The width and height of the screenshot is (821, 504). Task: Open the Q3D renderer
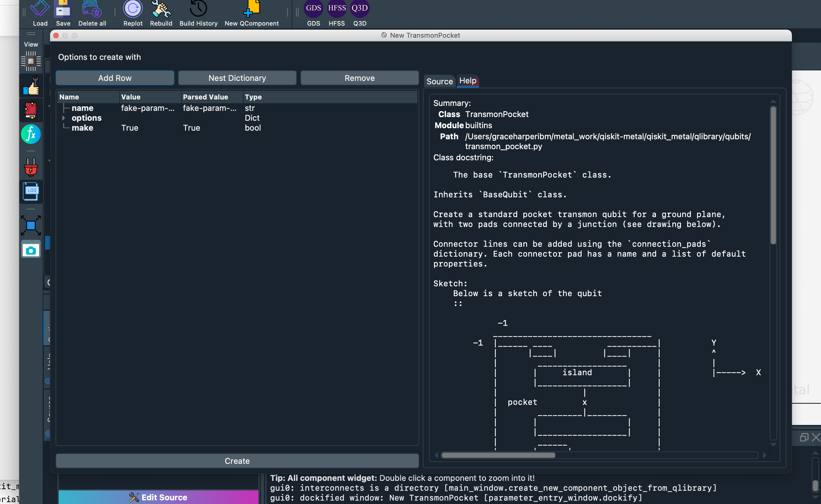(x=359, y=8)
